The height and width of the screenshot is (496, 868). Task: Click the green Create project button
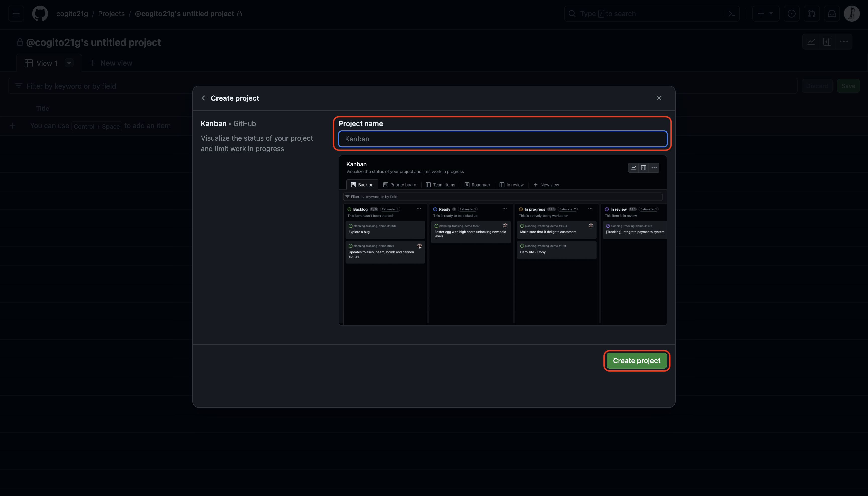click(x=636, y=361)
